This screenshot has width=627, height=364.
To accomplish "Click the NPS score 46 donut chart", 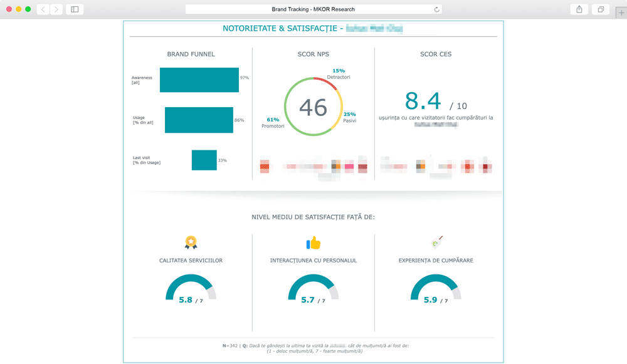I will tap(313, 107).
